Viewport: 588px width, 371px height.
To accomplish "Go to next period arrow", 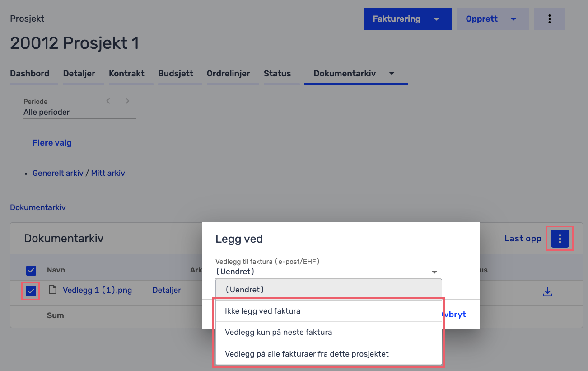I will 127,101.
